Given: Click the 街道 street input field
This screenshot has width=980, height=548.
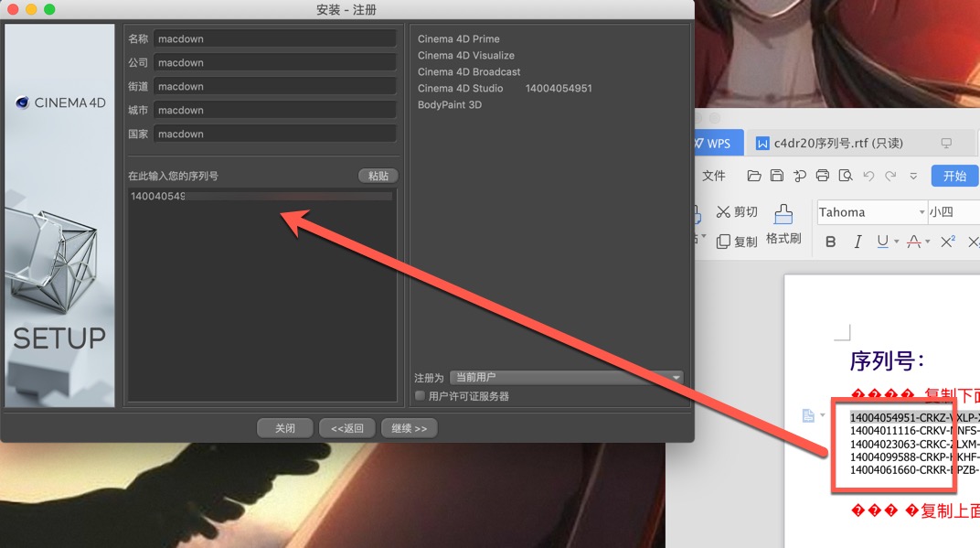Looking at the screenshot, I should (x=274, y=86).
